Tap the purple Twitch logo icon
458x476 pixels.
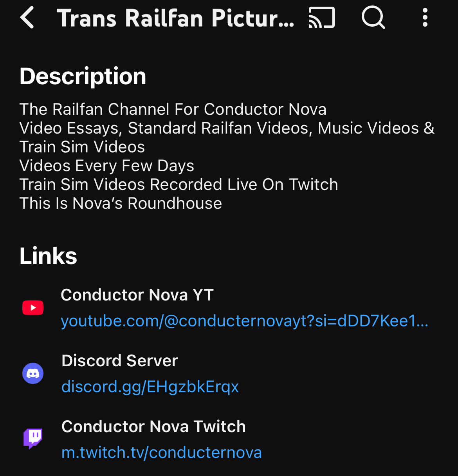click(x=33, y=438)
